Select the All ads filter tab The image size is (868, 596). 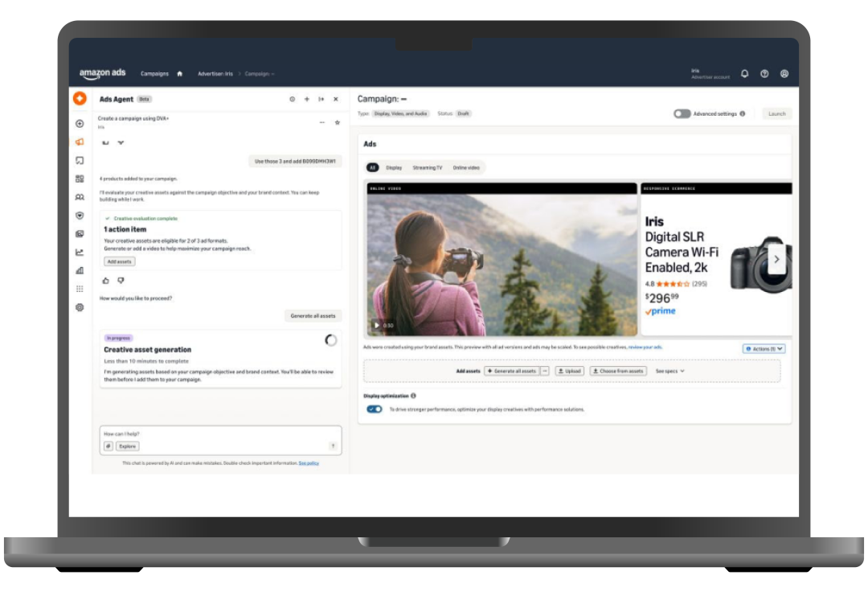pos(373,167)
